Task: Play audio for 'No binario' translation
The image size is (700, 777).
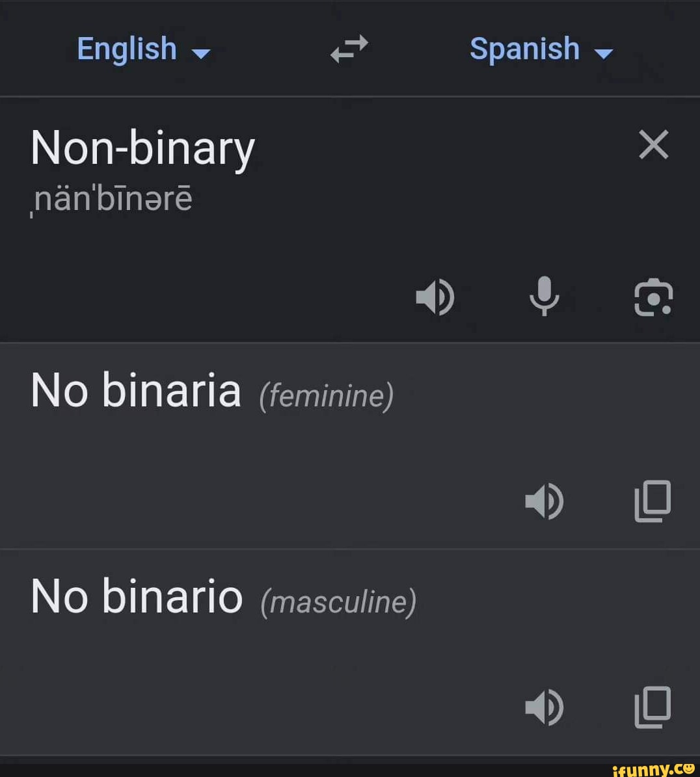Action: point(545,707)
